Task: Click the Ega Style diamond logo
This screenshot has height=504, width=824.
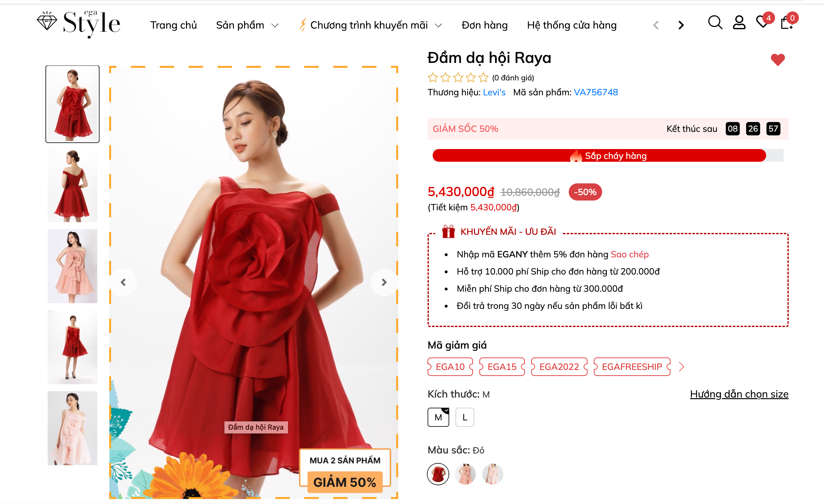Action: click(79, 24)
